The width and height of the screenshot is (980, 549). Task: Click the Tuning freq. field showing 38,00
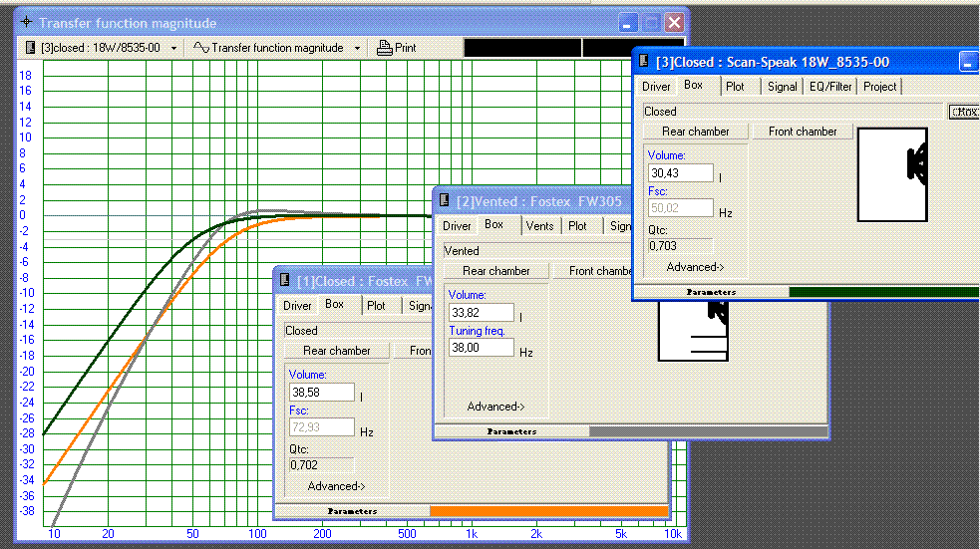[x=482, y=348]
